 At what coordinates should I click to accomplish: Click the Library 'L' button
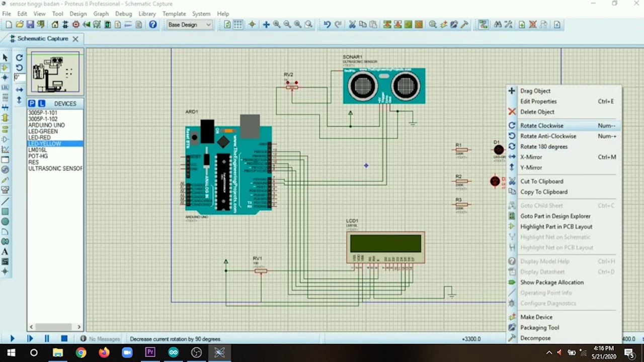[41, 103]
